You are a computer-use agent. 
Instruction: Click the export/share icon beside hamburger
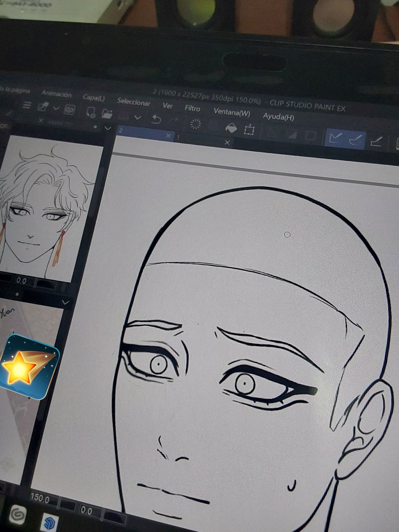43,106
